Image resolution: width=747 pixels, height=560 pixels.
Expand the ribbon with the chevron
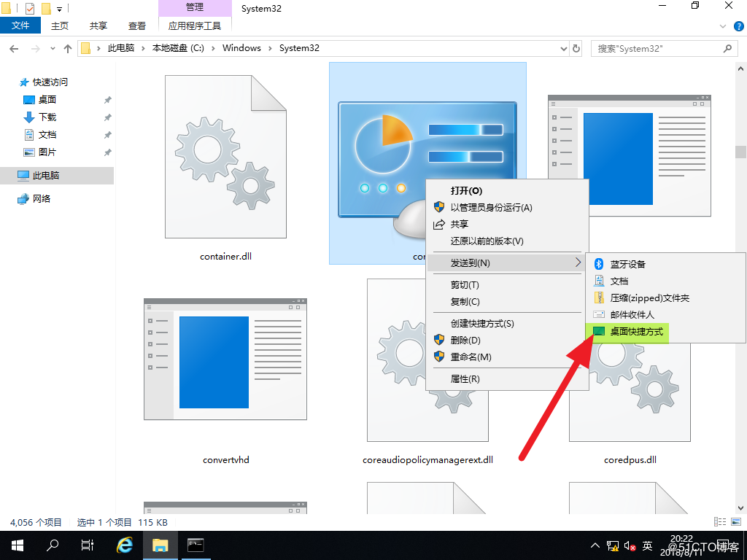[723, 26]
